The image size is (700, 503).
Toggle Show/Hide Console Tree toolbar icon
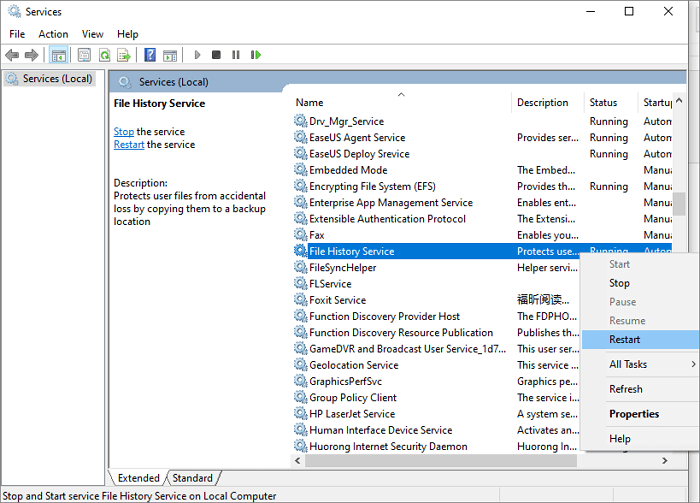[x=59, y=55]
